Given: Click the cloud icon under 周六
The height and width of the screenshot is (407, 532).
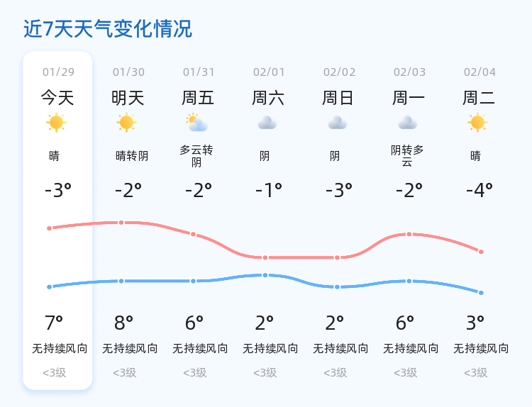Looking at the screenshot, I should [x=267, y=123].
